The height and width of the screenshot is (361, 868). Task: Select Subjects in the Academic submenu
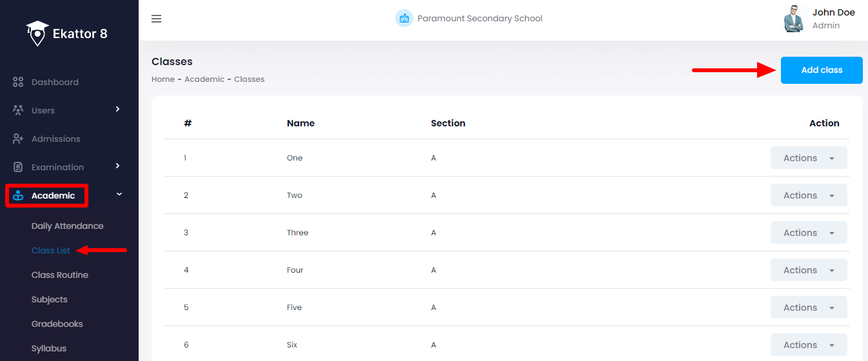click(49, 300)
